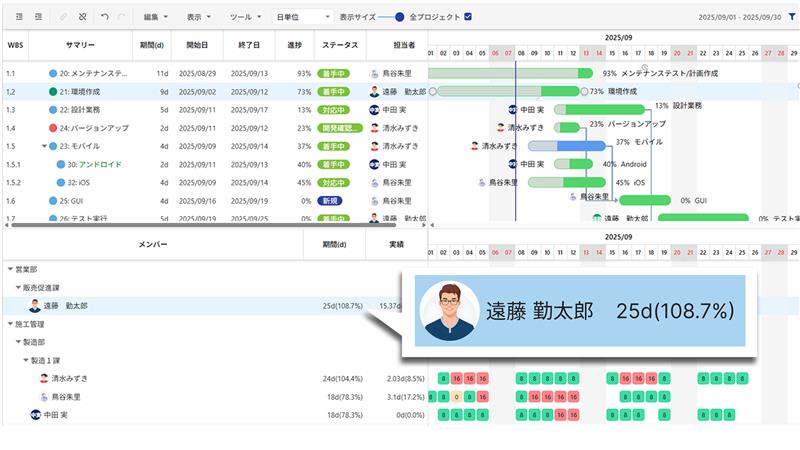
Task: Click 清水みずき's avatar in the member list
Action: 44,379
